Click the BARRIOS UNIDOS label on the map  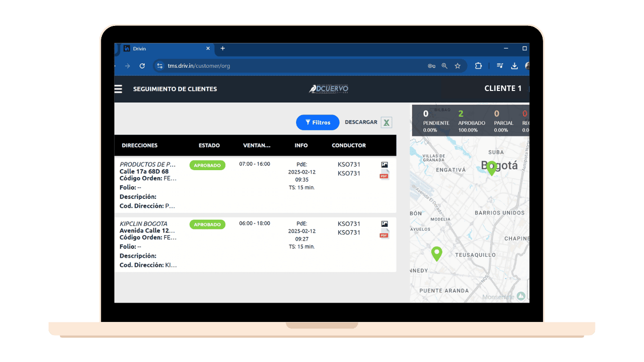[500, 213]
